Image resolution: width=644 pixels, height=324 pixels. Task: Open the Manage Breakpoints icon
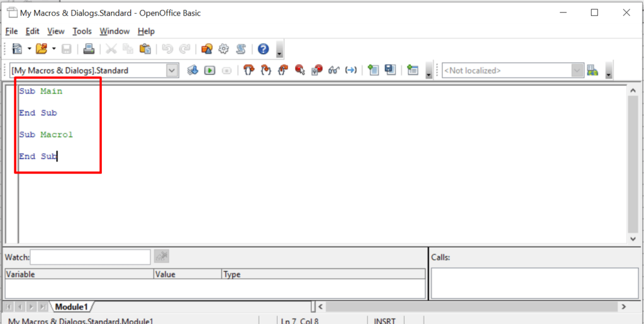click(x=317, y=70)
